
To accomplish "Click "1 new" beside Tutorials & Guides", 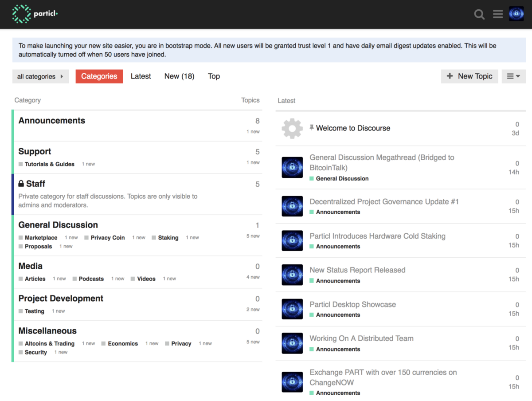I will (88, 164).
